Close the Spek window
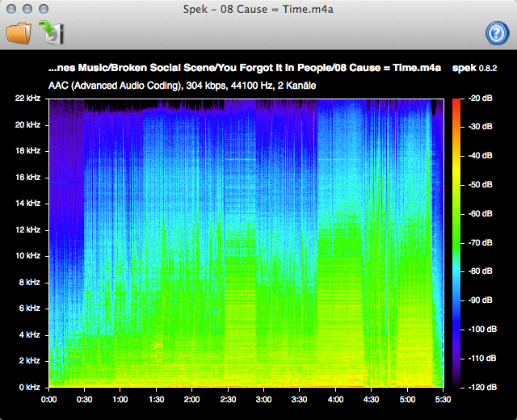The image size is (517, 420). coord(11,9)
